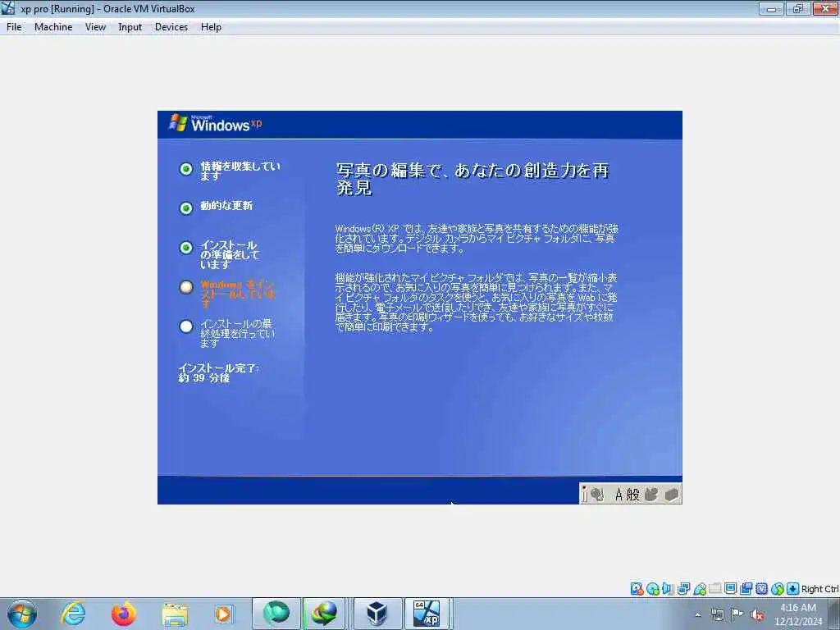
Task: Click the audio status icon in VirtualBox
Action: (668, 589)
